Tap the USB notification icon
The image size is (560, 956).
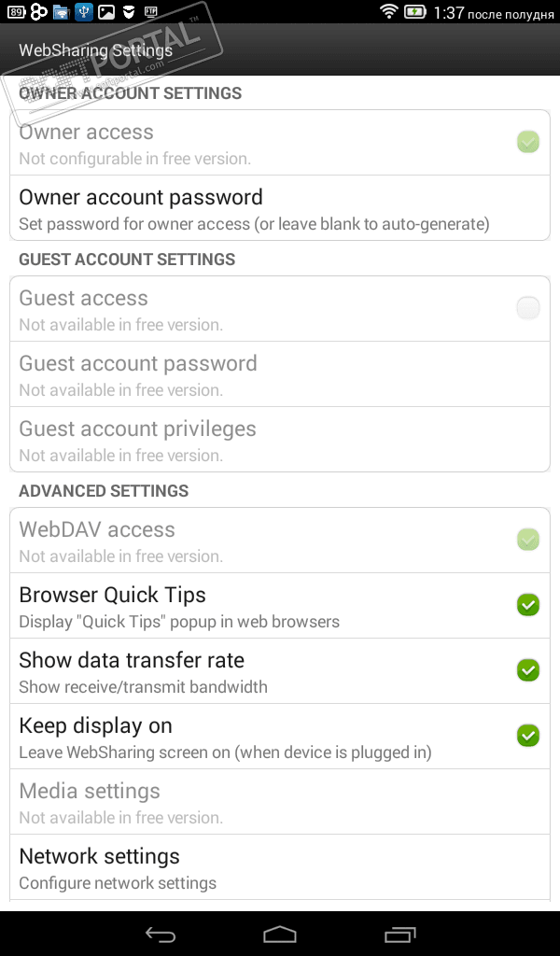click(84, 12)
